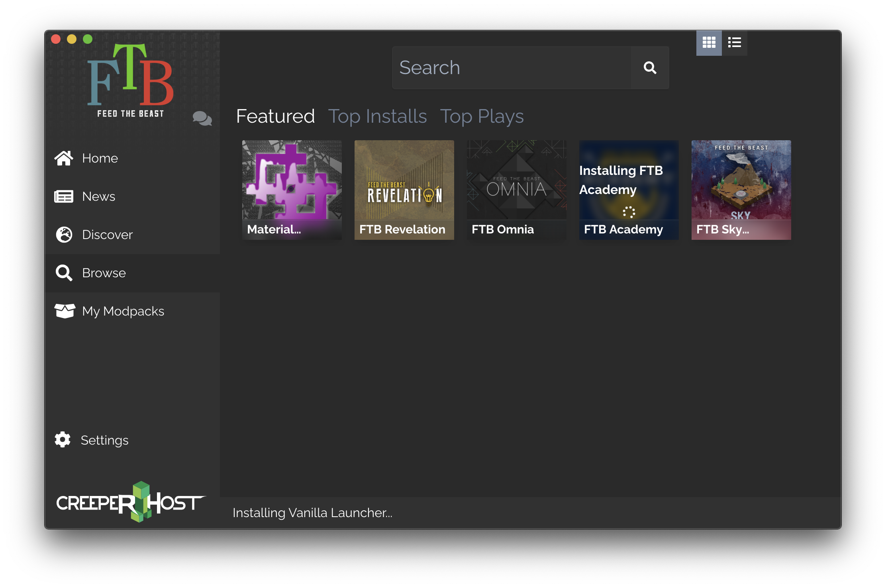
Task: Select the Top Plays tab
Action: [x=482, y=116]
